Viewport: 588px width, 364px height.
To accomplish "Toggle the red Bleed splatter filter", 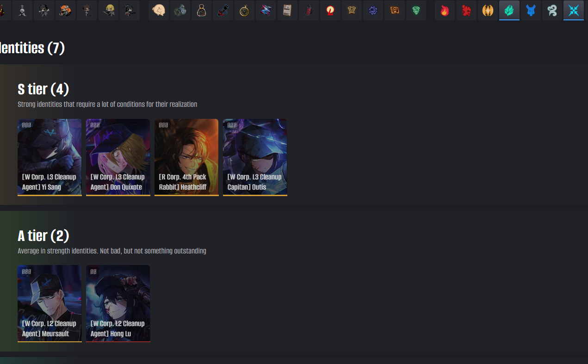I will coord(466,10).
